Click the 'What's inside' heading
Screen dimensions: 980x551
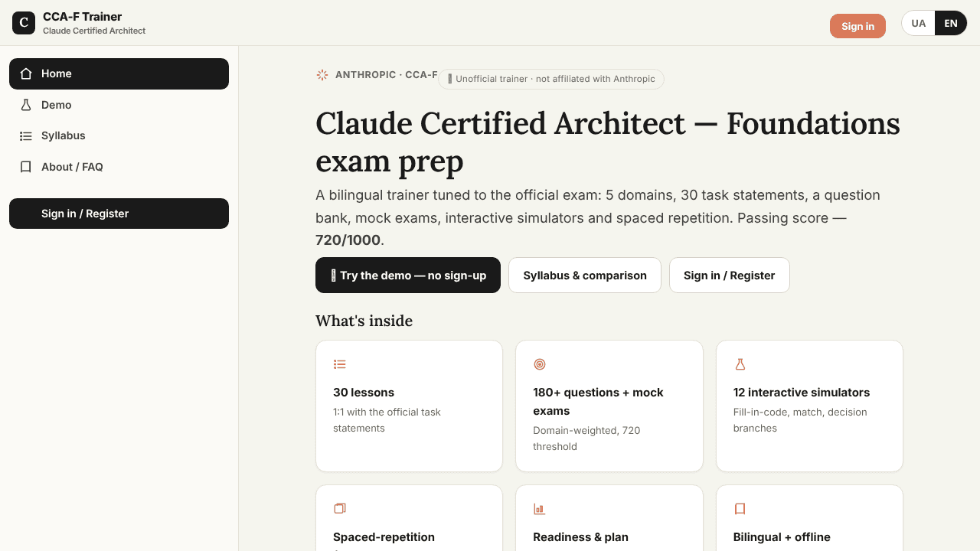pos(364,321)
